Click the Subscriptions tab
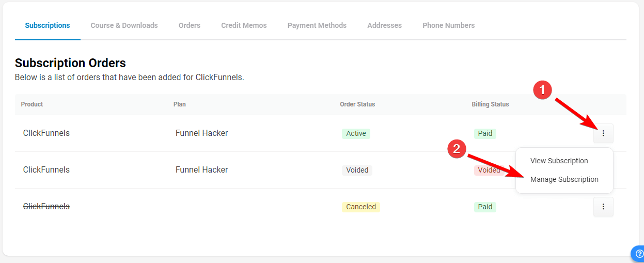Screen dimensions: 644x263 48,25
